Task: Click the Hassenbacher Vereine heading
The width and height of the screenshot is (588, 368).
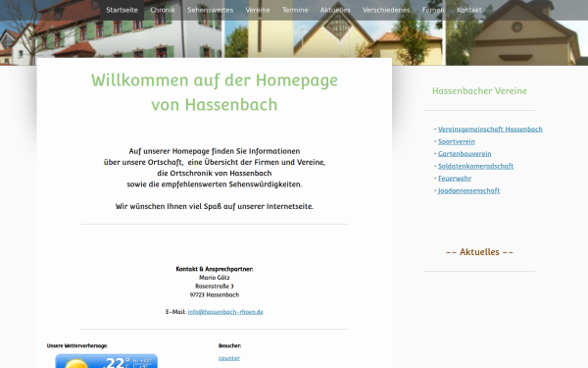Action: coord(479,91)
